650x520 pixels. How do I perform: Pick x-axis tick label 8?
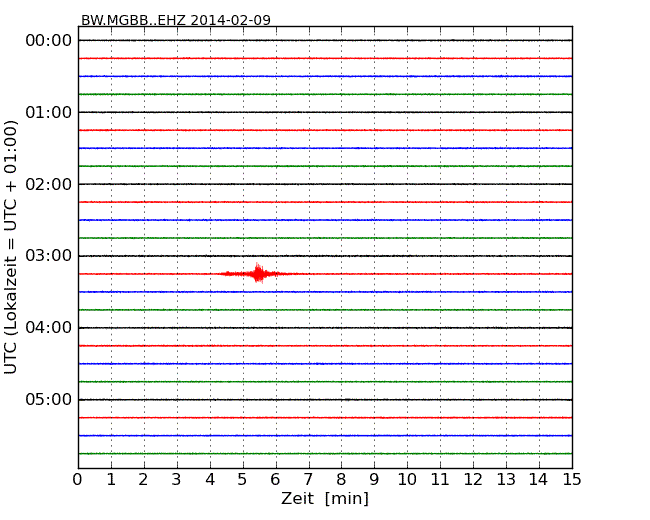point(341,480)
